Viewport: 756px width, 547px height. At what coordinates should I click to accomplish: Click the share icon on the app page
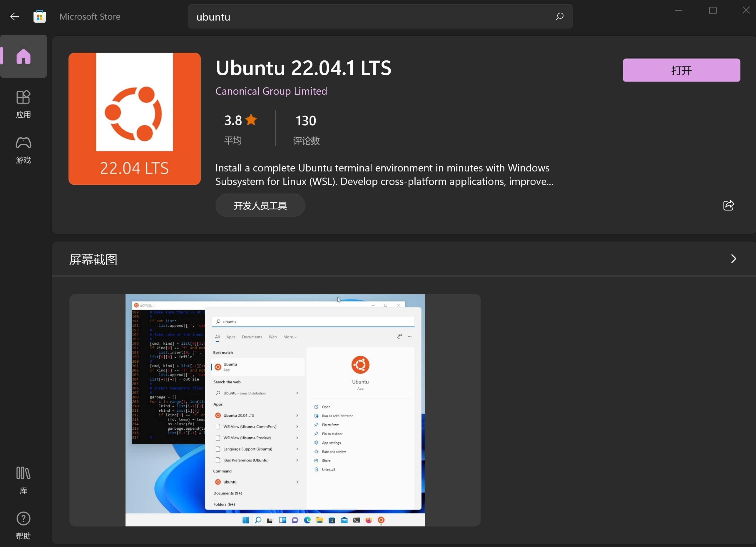[x=728, y=206]
